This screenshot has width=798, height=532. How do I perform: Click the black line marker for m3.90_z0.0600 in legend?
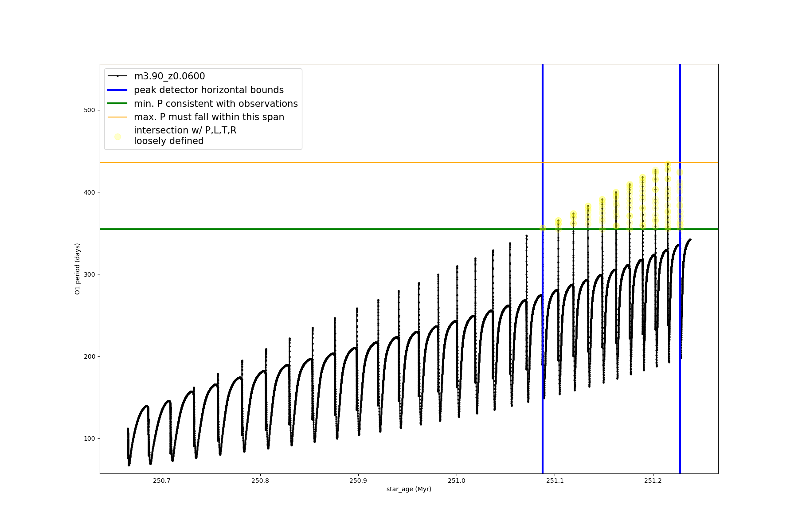point(117,76)
